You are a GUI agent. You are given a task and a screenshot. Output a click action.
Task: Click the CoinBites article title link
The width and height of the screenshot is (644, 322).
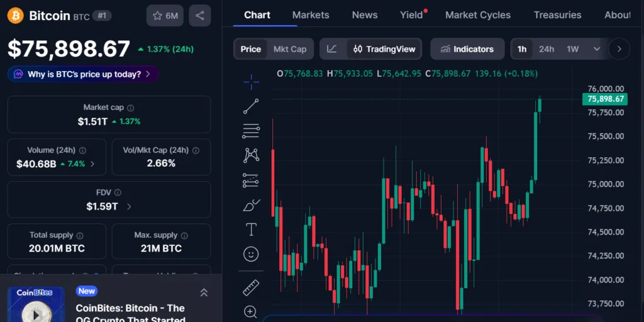pyautogui.click(x=130, y=314)
